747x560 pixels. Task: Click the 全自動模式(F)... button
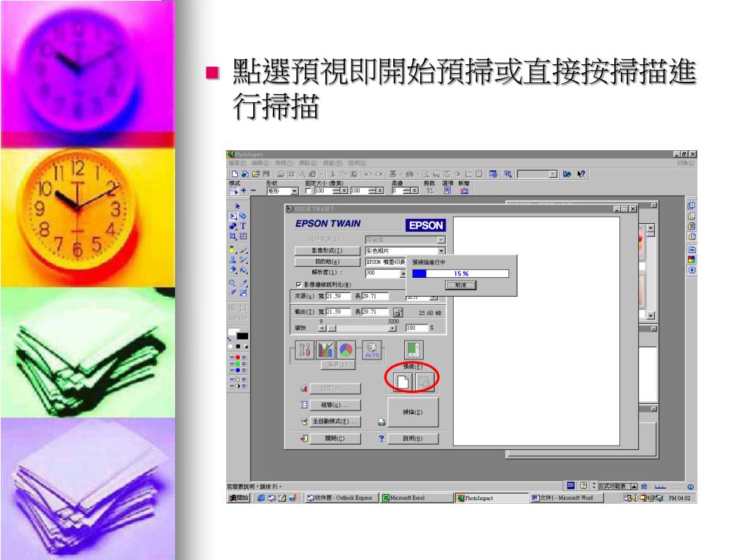point(335,422)
